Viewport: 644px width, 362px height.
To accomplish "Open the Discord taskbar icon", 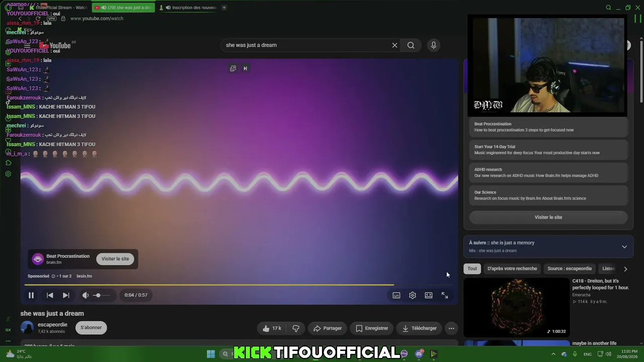I will tap(419, 354).
